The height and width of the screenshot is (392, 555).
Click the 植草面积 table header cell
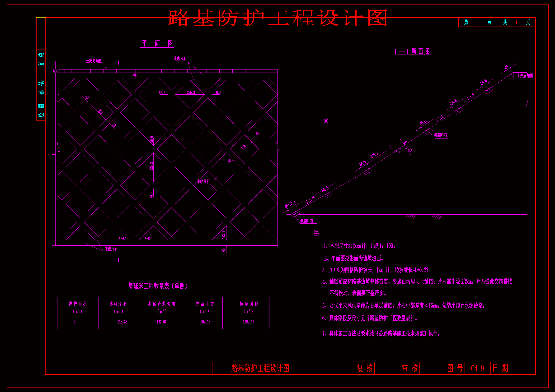tap(249, 304)
